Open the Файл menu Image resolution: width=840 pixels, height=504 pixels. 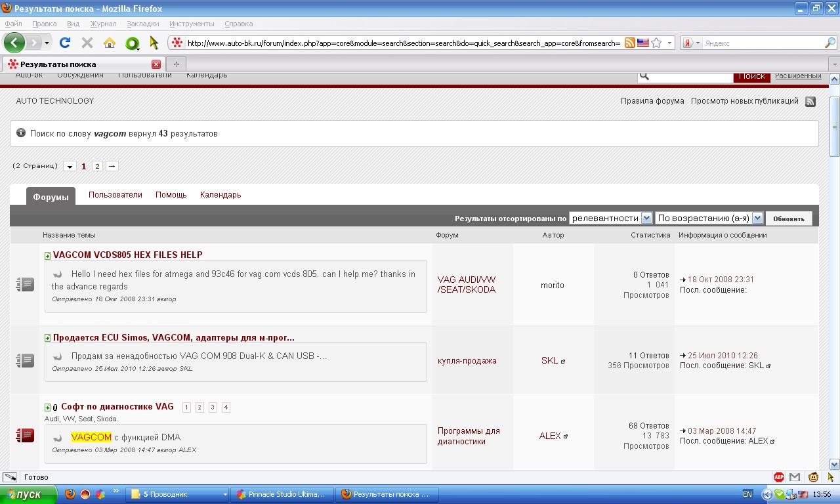click(x=13, y=24)
